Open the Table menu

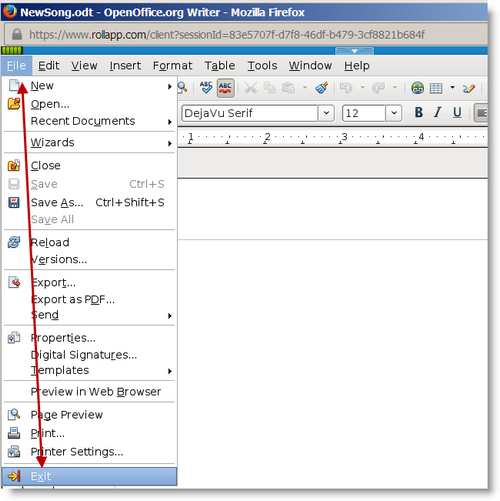[220, 65]
